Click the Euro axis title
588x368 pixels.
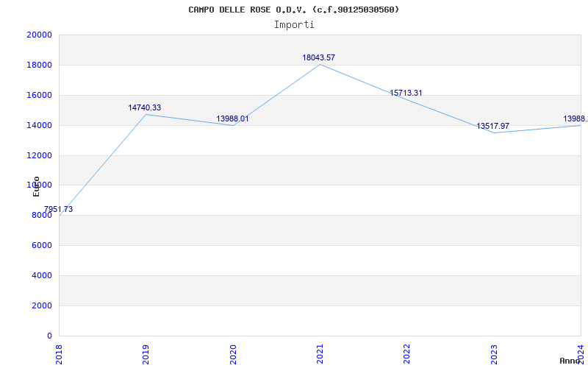pyautogui.click(x=36, y=186)
